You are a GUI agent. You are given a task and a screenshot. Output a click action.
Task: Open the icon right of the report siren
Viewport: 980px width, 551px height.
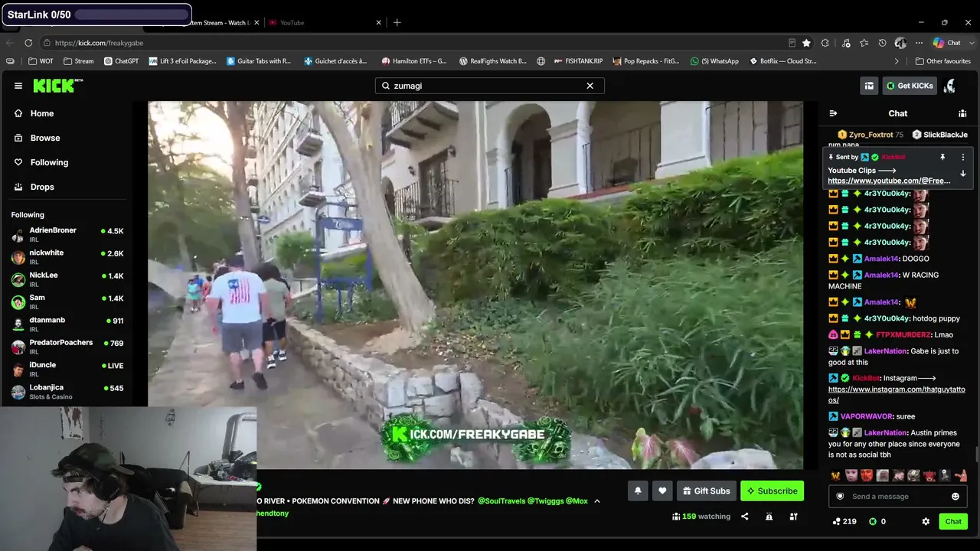(793, 517)
